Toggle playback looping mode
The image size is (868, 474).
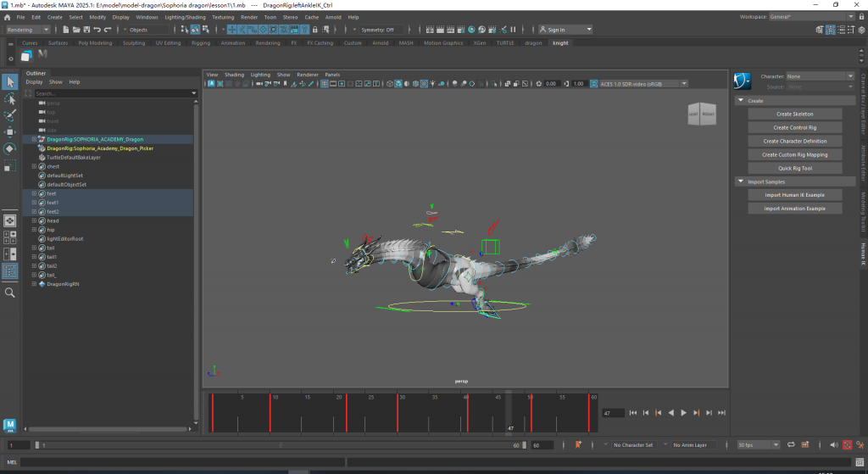[790, 444]
